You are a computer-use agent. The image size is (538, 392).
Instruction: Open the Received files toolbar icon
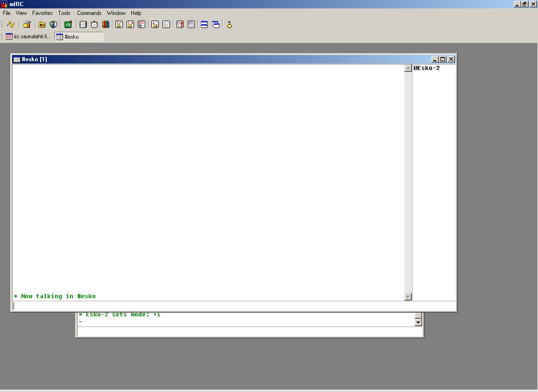tap(155, 24)
